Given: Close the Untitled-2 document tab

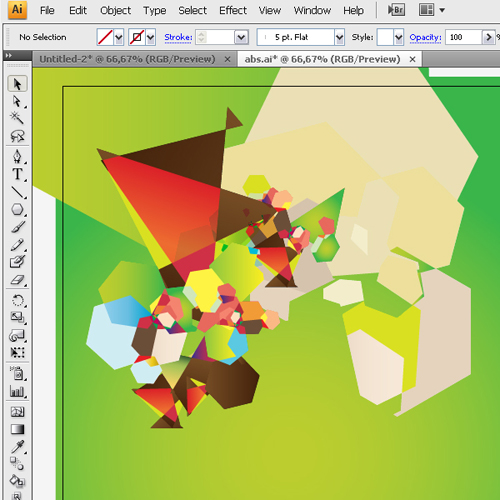Looking at the screenshot, I should [x=227, y=59].
